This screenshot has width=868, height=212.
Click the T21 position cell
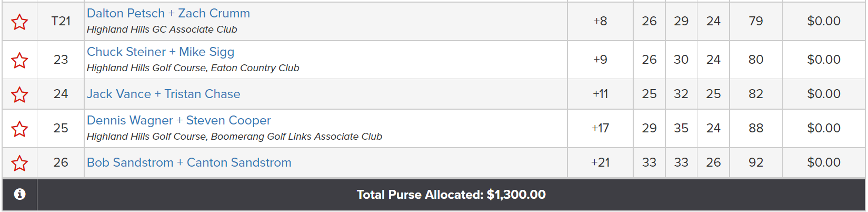[x=61, y=21]
